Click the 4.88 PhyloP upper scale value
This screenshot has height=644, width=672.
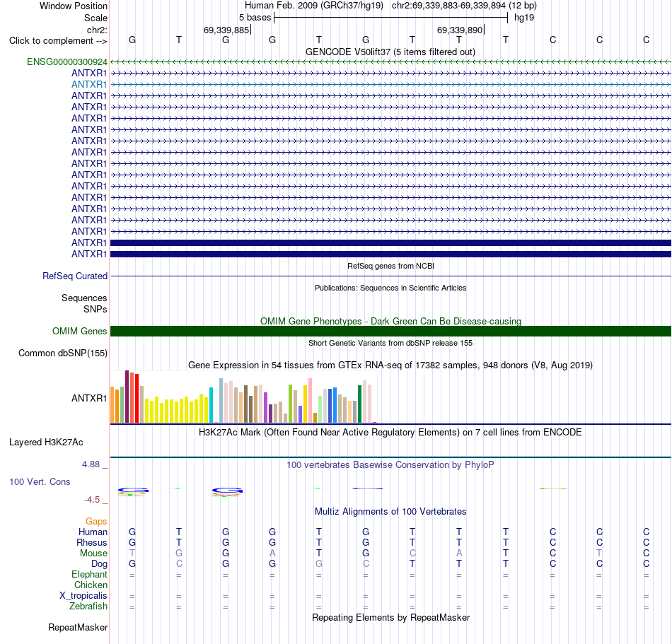coord(91,464)
